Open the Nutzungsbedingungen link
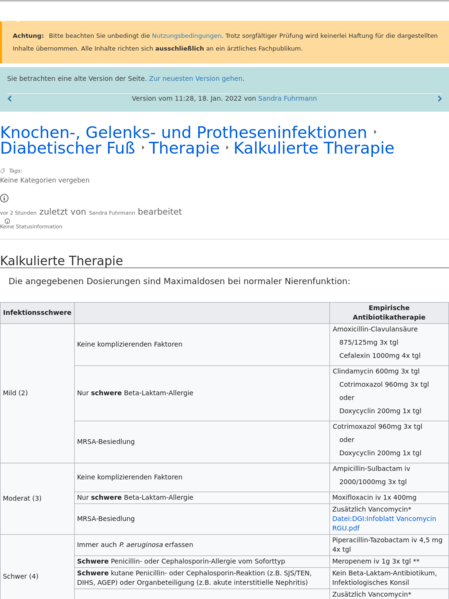Viewport: 449px width, 599px height. pyautogui.click(x=186, y=36)
